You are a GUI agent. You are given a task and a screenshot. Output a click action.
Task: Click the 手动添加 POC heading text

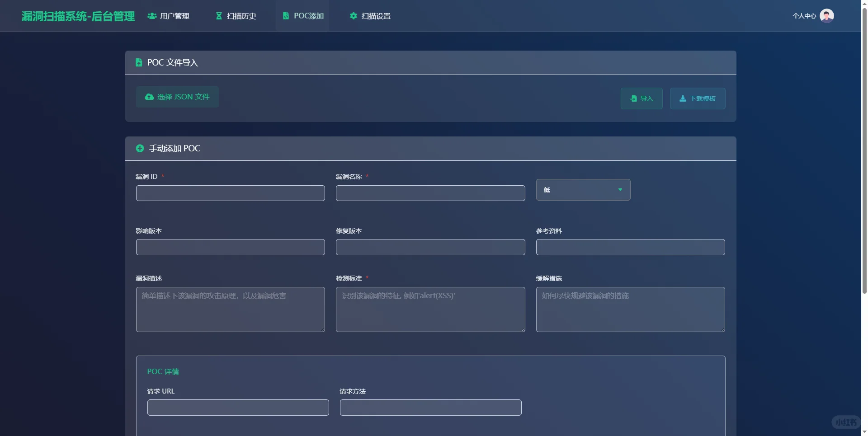click(175, 148)
